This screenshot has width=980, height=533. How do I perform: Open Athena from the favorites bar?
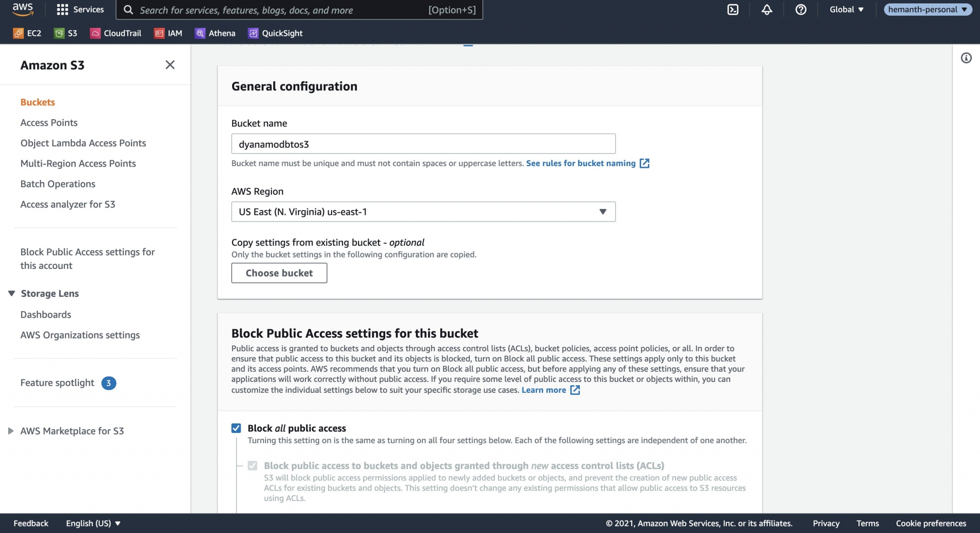(215, 33)
